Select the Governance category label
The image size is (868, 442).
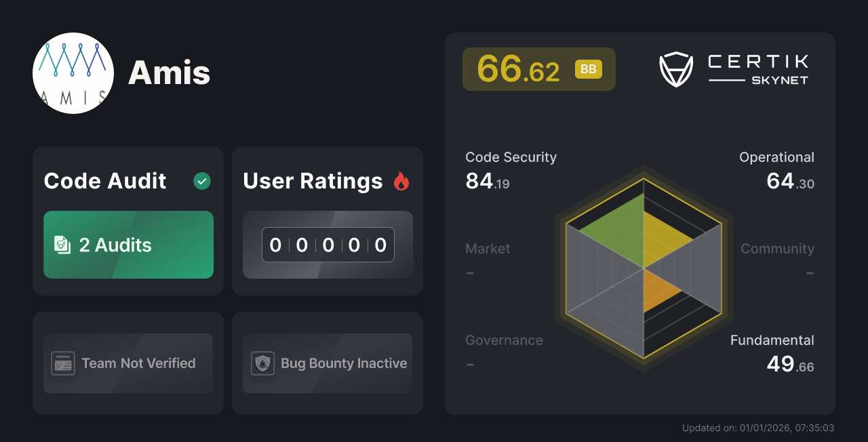click(504, 340)
